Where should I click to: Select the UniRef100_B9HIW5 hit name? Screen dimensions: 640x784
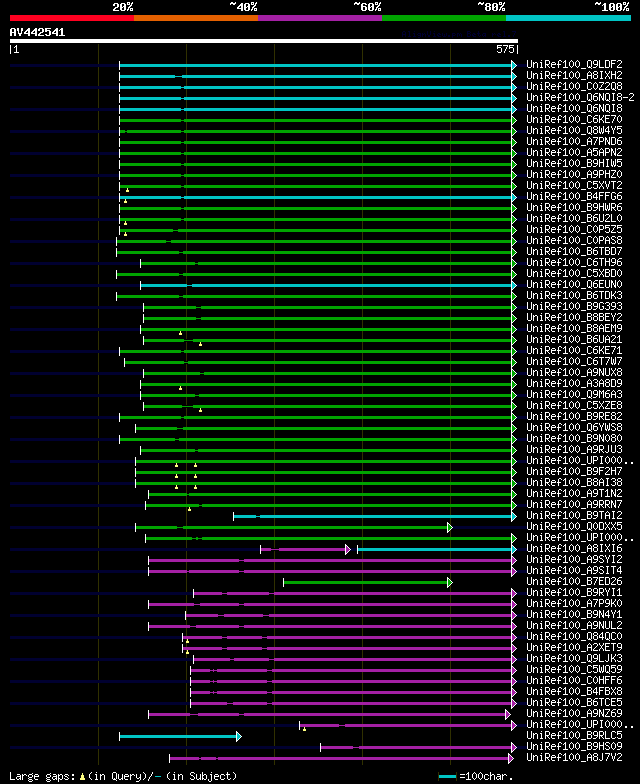click(574, 164)
